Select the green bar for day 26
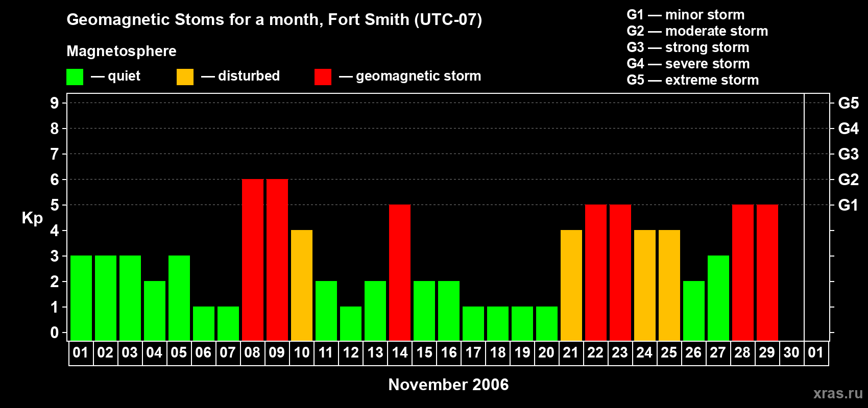 (694, 311)
